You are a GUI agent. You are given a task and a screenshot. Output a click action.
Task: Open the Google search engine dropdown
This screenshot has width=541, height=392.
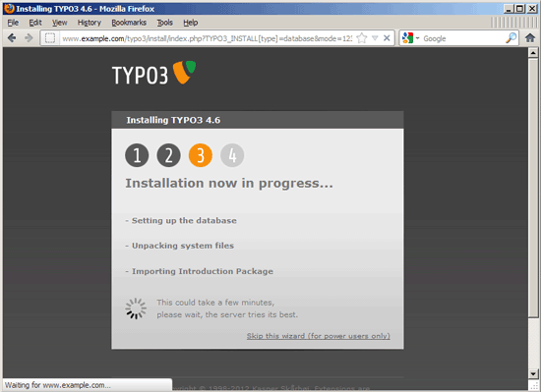tap(410, 38)
